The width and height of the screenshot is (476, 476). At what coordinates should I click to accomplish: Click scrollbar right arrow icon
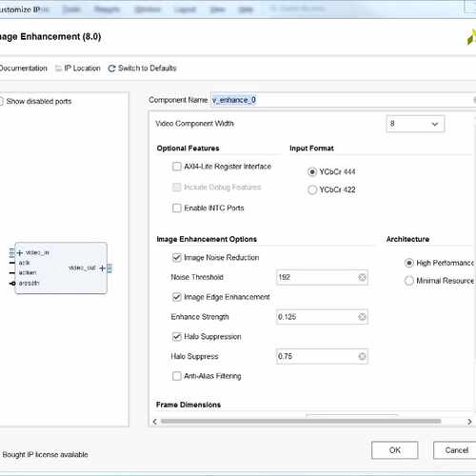click(x=469, y=422)
